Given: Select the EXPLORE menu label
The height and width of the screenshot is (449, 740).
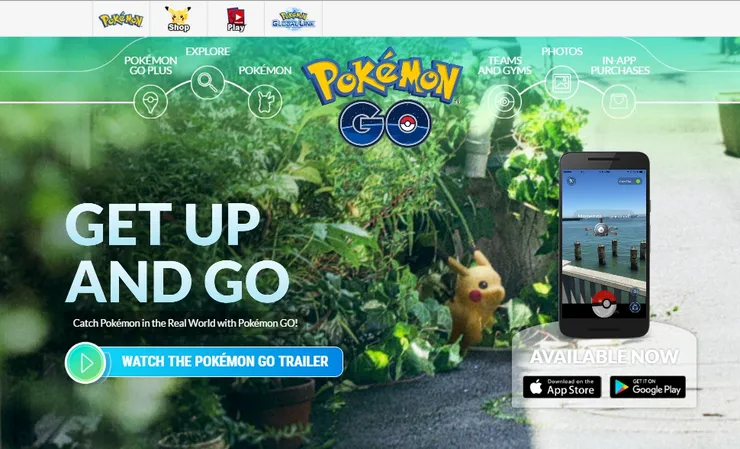Looking at the screenshot, I should coord(208,51).
